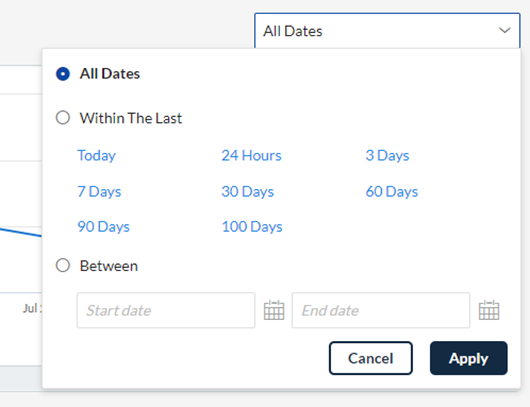Click the Cancel button
The width and height of the screenshot is (530, 407).
371,358
